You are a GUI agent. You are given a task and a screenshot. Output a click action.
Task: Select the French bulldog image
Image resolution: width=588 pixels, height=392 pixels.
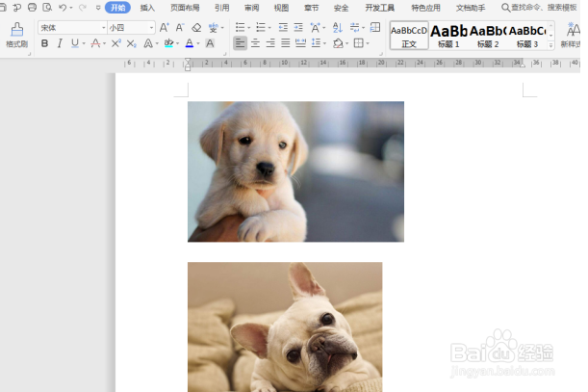click(x=285, y=327)
